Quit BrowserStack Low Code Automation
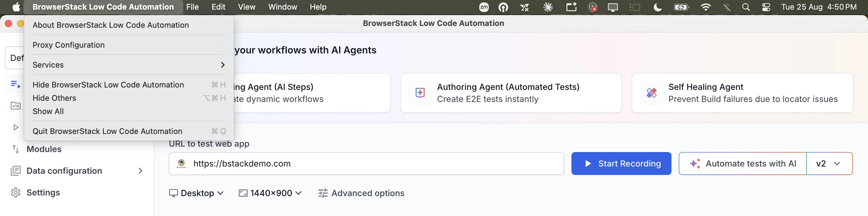This screenshot has width=868, height=216. point(129,131)
